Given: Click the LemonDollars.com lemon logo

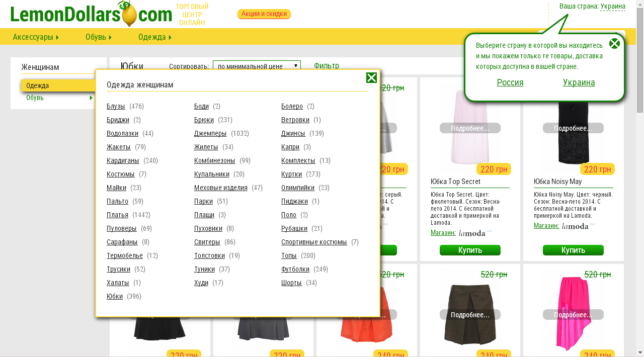Looking at the screenshot, I should coord(91,14).
